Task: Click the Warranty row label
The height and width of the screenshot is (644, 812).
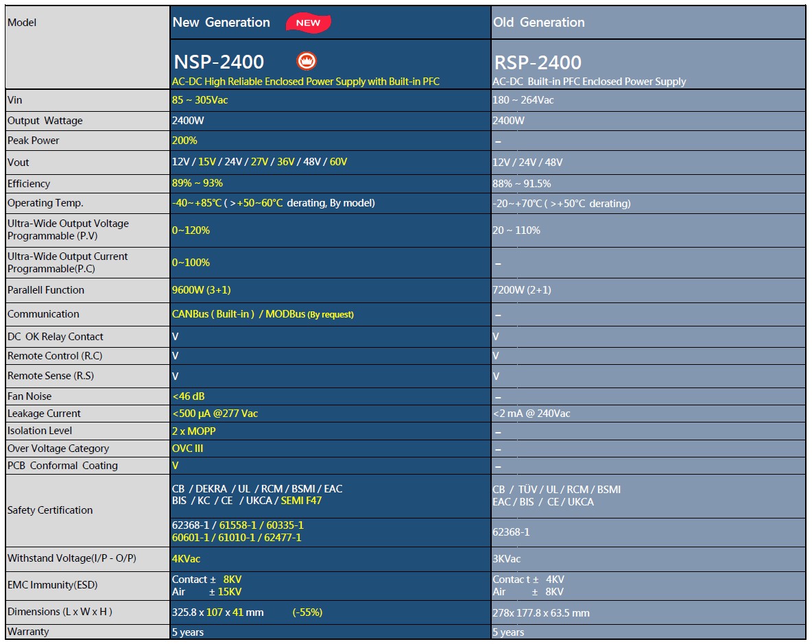Action: [28, 632]
